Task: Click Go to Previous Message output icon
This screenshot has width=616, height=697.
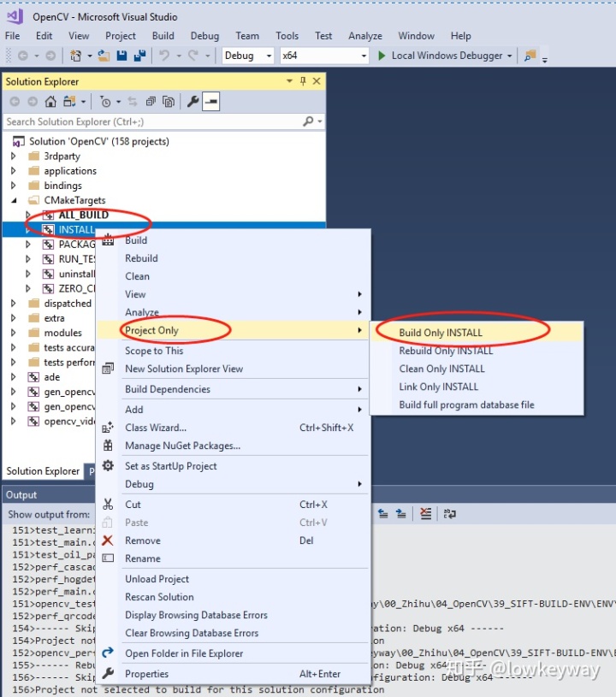Action: point(383,514)
